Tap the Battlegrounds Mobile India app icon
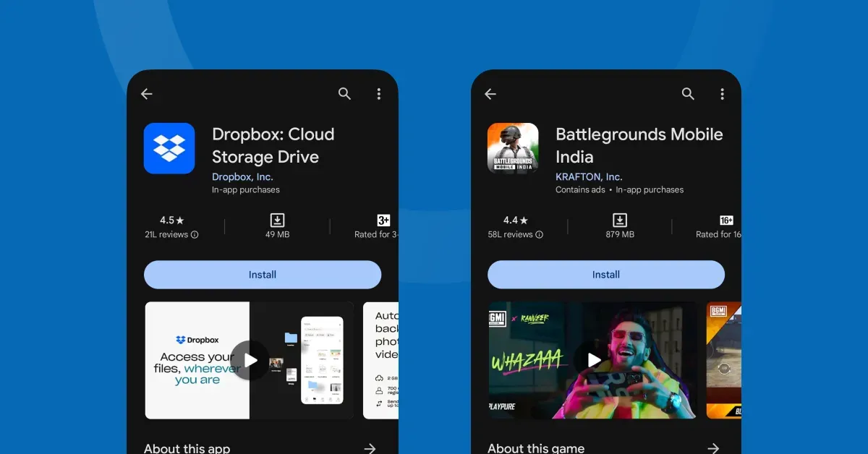This screenshot has width=868, height=454. coord(513,148)
